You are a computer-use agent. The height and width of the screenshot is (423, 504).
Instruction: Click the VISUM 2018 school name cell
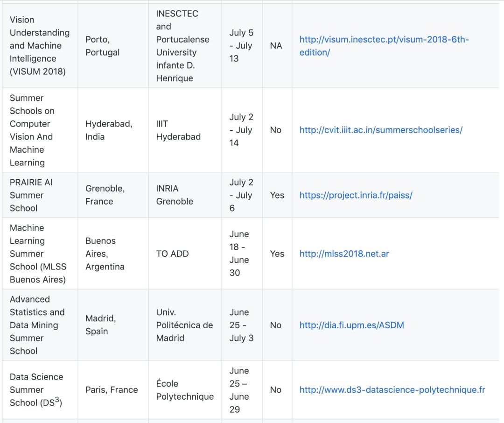click(x=39, y=46)
